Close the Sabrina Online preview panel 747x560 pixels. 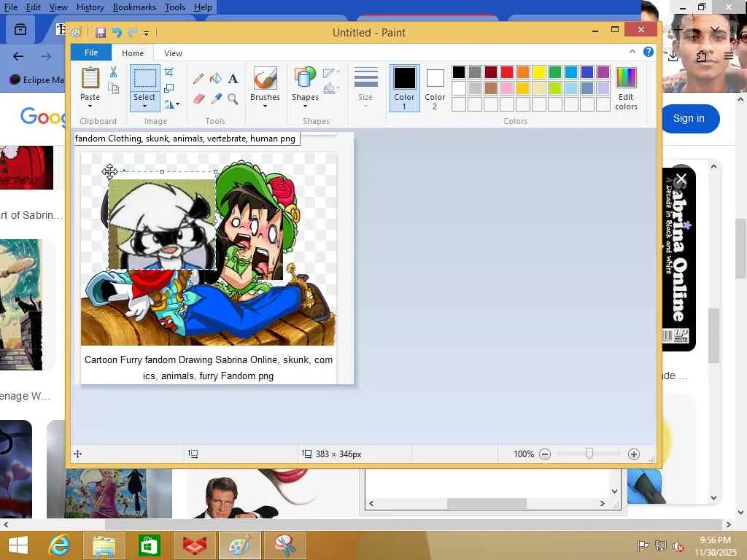681,179
